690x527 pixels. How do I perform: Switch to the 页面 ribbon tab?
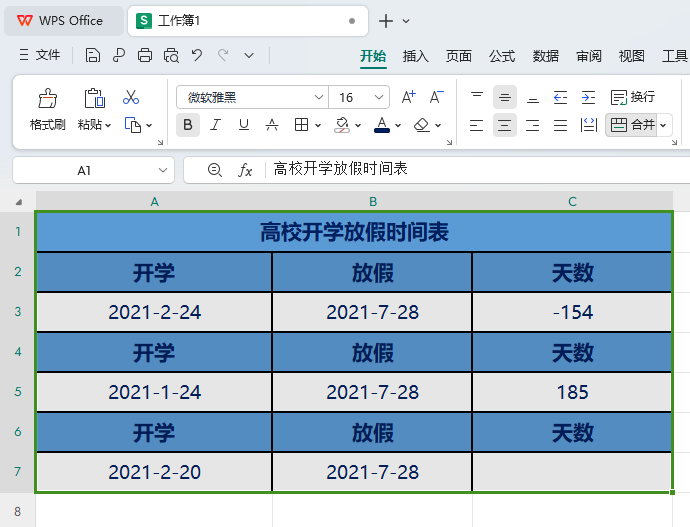pyautogui.click(x=459, y=56)
